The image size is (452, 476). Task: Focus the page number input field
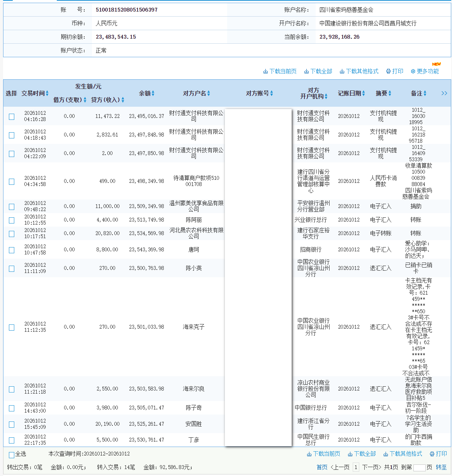point(419,467)
